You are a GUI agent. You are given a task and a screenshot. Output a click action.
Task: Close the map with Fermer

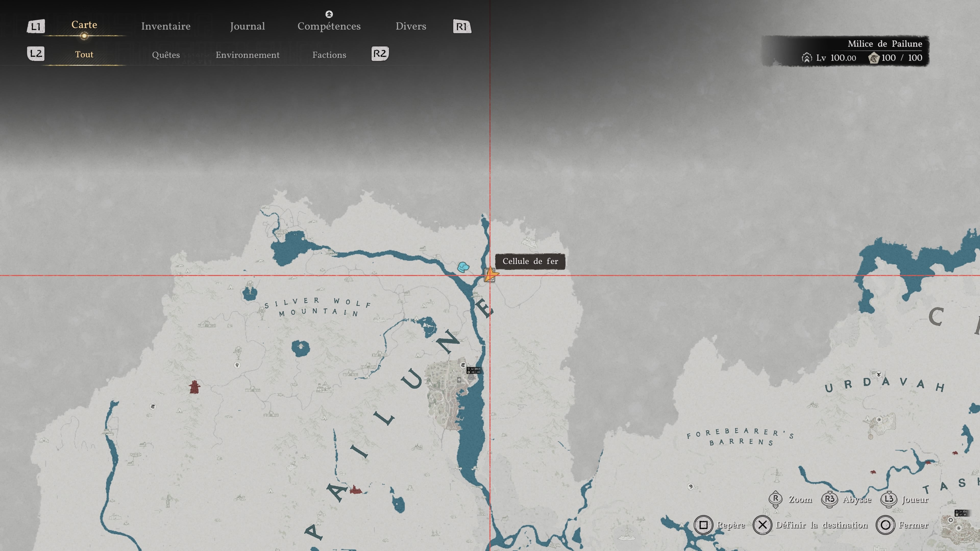click(913, 525)
